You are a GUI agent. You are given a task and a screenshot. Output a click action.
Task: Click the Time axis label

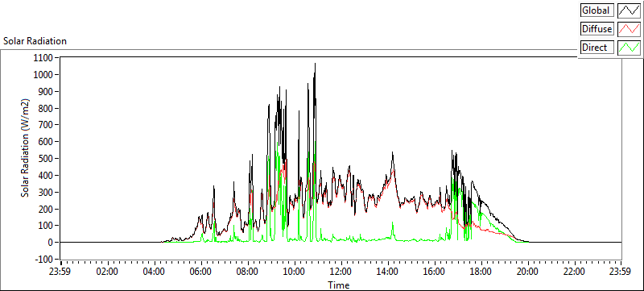click(339, 285)
